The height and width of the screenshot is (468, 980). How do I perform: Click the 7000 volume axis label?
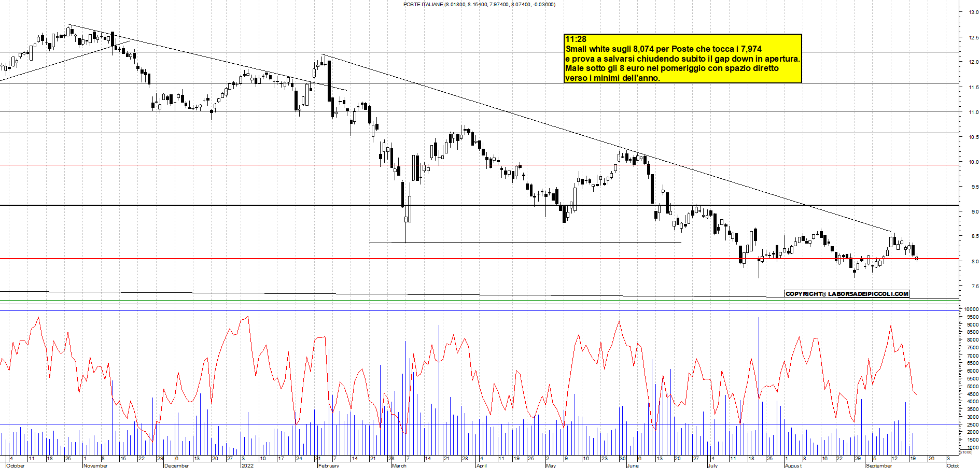(x=973, y=356)
